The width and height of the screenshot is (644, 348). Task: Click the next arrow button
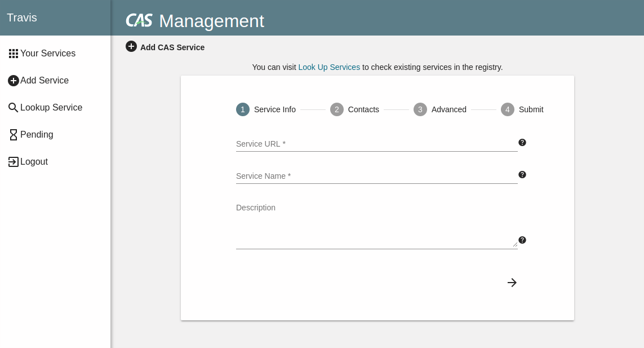(512, 283)
